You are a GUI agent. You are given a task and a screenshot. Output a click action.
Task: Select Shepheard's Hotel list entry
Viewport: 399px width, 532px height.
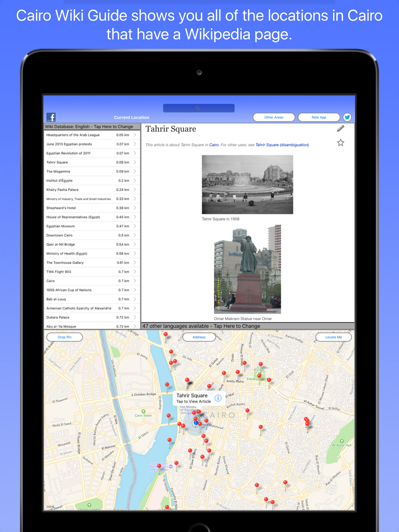click(x=92, y=208)
